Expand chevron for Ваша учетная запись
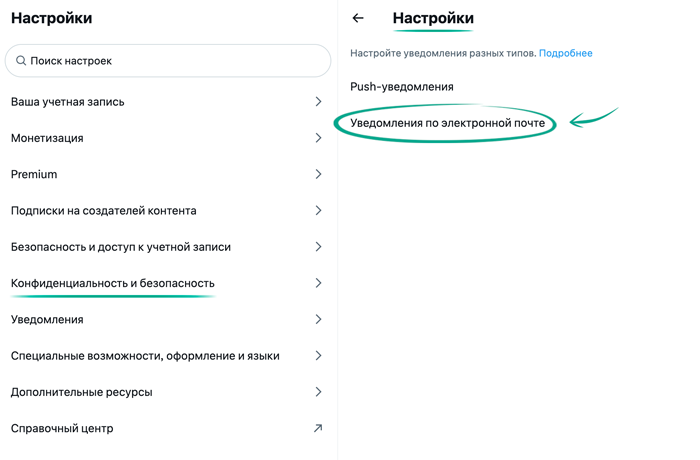 (318, 102)
